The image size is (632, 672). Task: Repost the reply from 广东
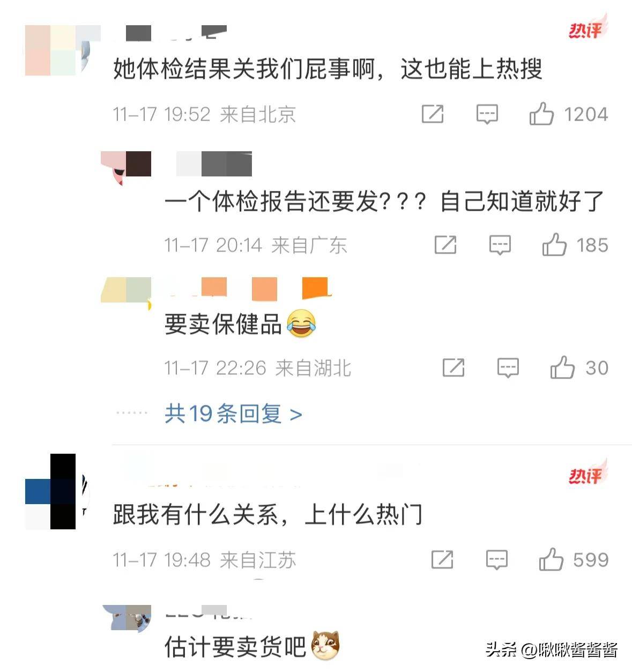(445, 245)
